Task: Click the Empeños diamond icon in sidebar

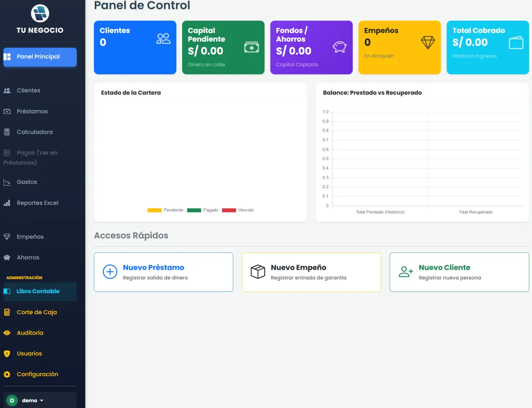Action: point(7,237)
